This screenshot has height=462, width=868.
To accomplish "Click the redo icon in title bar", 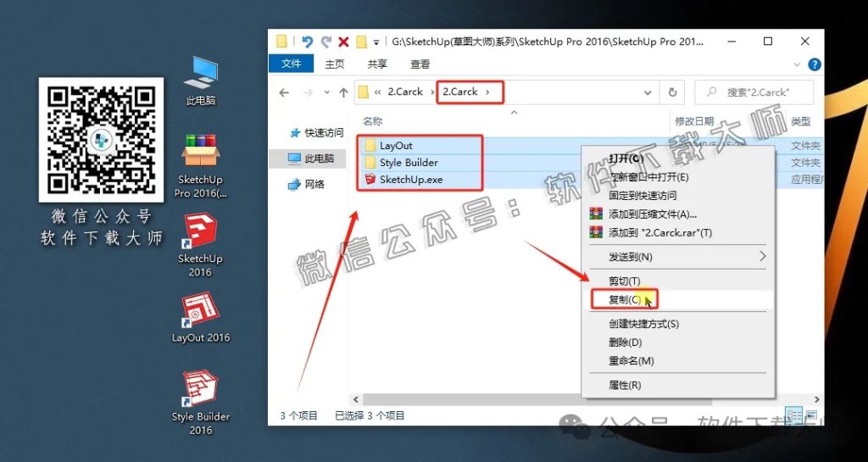I will click(x=326, y=42).
